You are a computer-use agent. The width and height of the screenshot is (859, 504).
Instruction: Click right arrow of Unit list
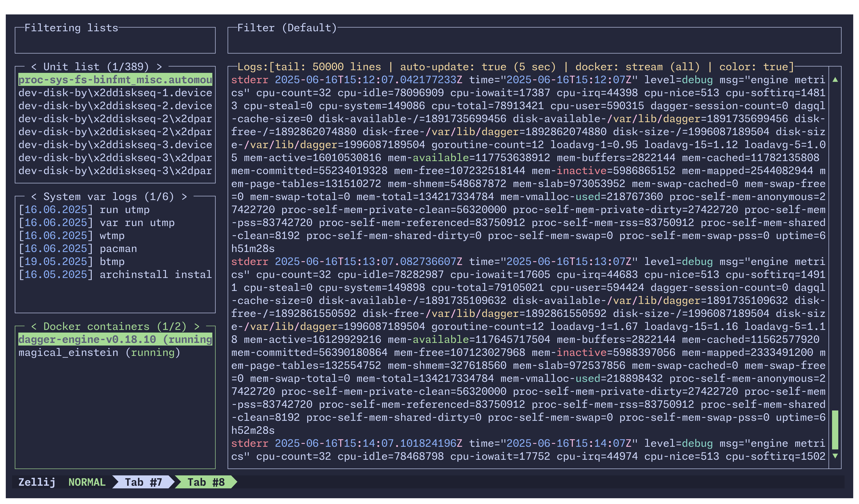159,67
